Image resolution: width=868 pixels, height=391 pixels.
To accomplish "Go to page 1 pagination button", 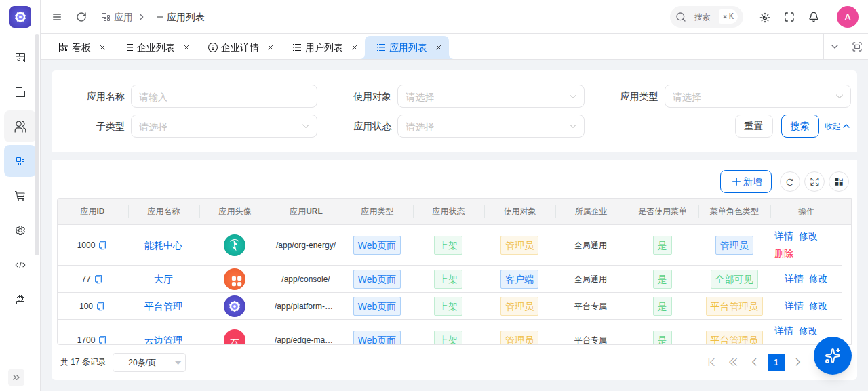I will [776, 363].
